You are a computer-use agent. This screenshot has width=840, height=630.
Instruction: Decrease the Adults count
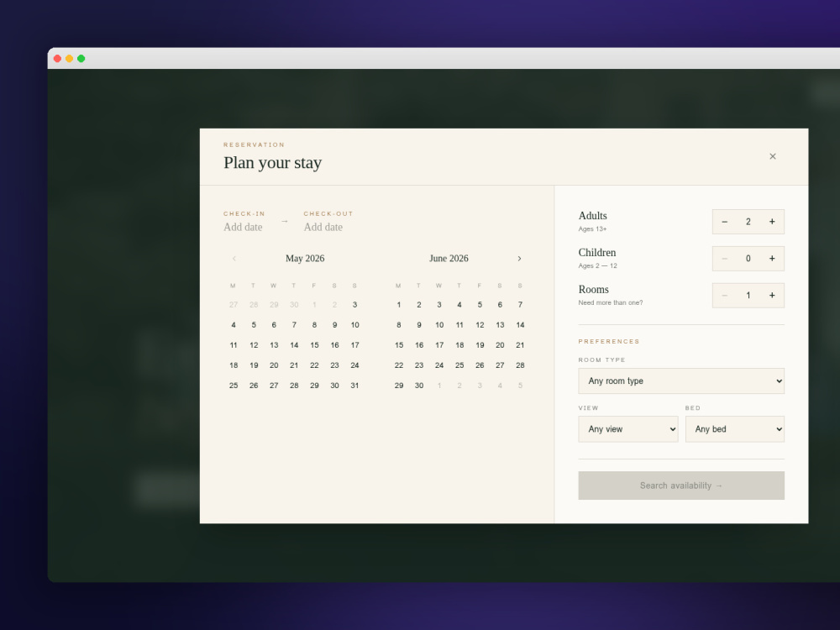(724, 222)
